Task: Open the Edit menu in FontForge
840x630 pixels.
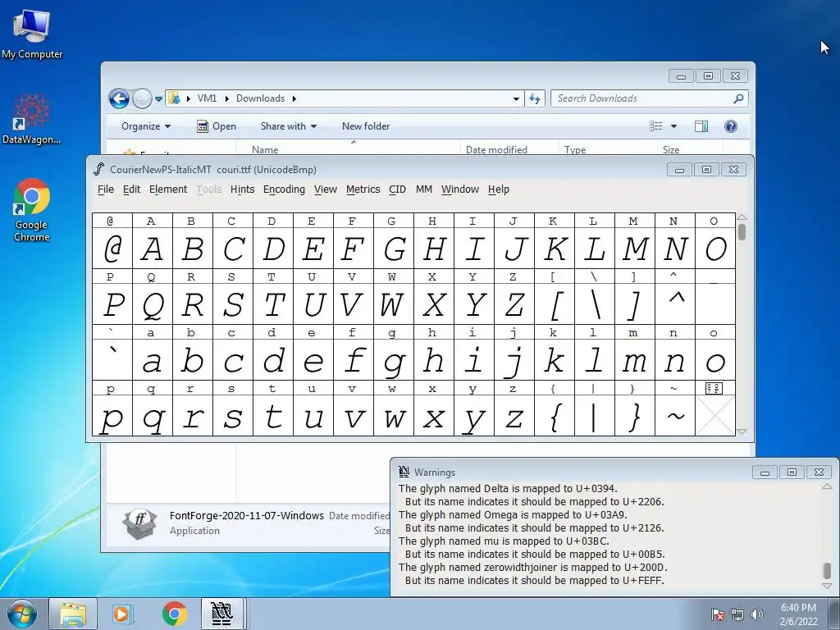Action: [x=132, y=189]
